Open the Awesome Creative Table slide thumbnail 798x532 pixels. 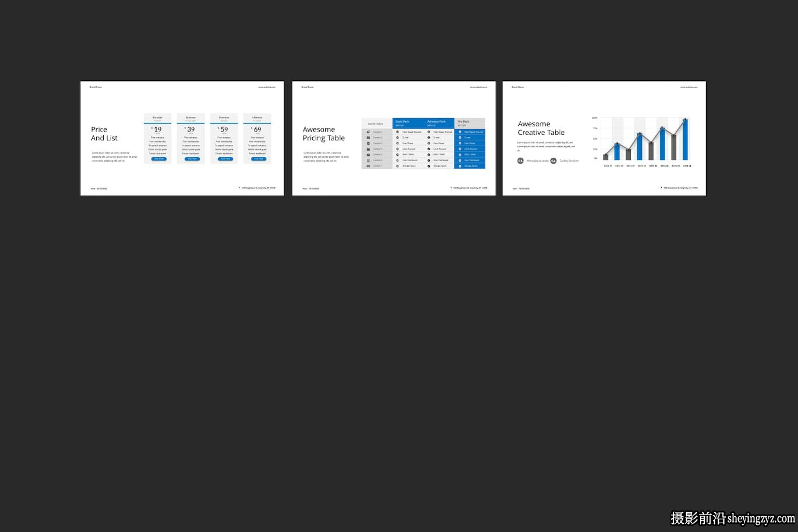pyautogui.click(x=605, y=139)
